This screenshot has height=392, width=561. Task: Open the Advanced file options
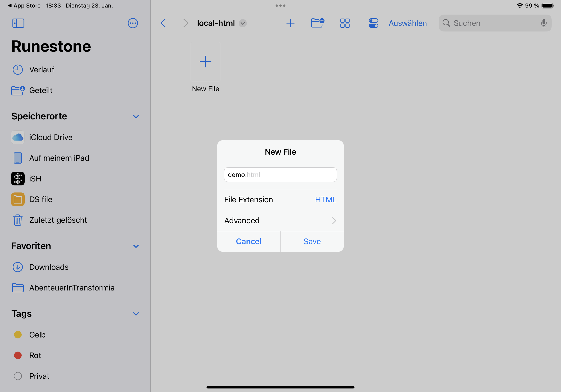pos(280,220)
